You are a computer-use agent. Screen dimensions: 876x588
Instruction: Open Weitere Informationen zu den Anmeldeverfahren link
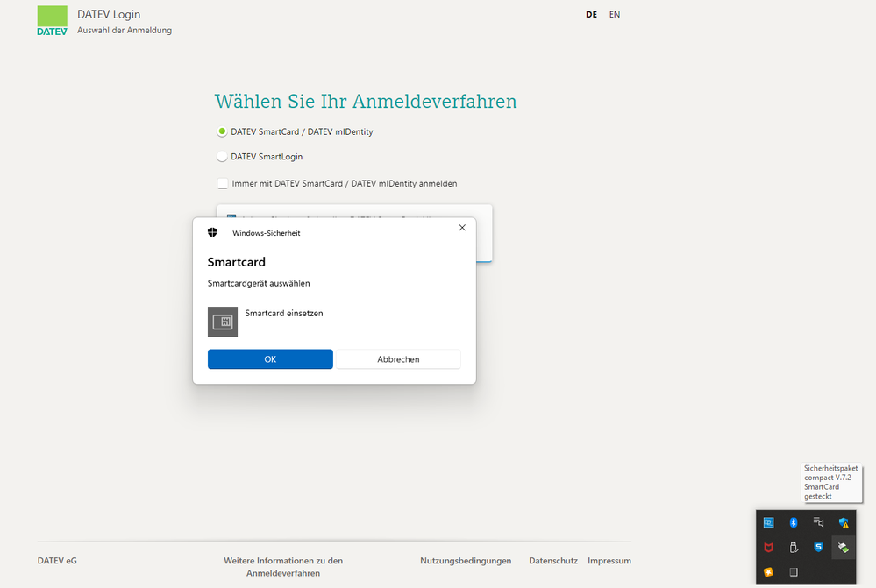tap(283, 567)
